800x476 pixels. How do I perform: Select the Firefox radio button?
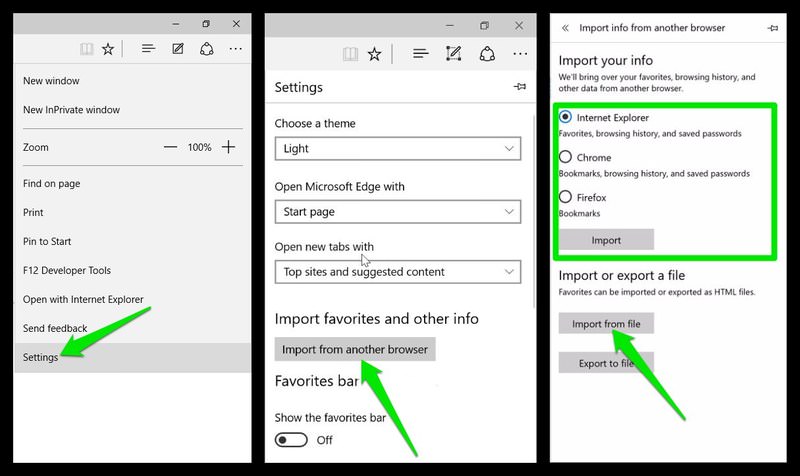coord(565,196)
